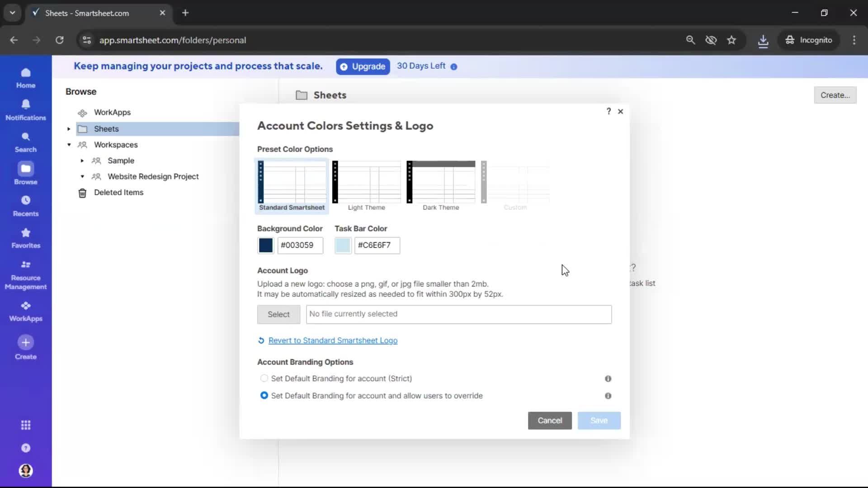The image size is (868, 488).
Task: Expand the Website Redesign Project workspace
Action: (x=82, y=177)
